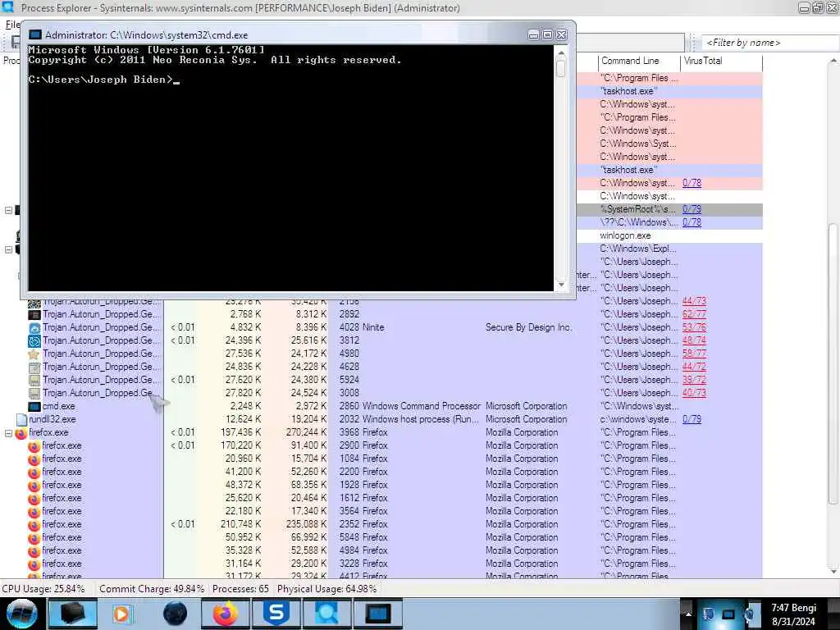Open the black folder taskbar icon

click(x=73, y=614)
